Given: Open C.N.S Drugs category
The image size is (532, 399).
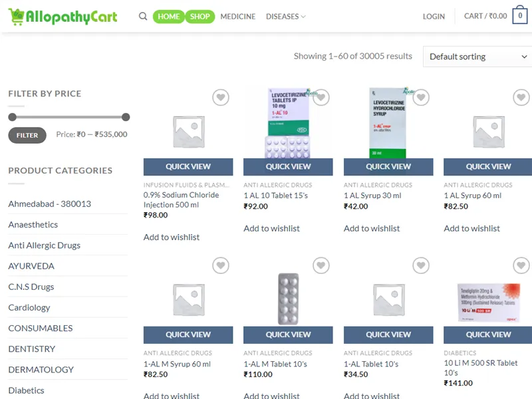Looking at the screenshot, I should [x=31, y=287].
